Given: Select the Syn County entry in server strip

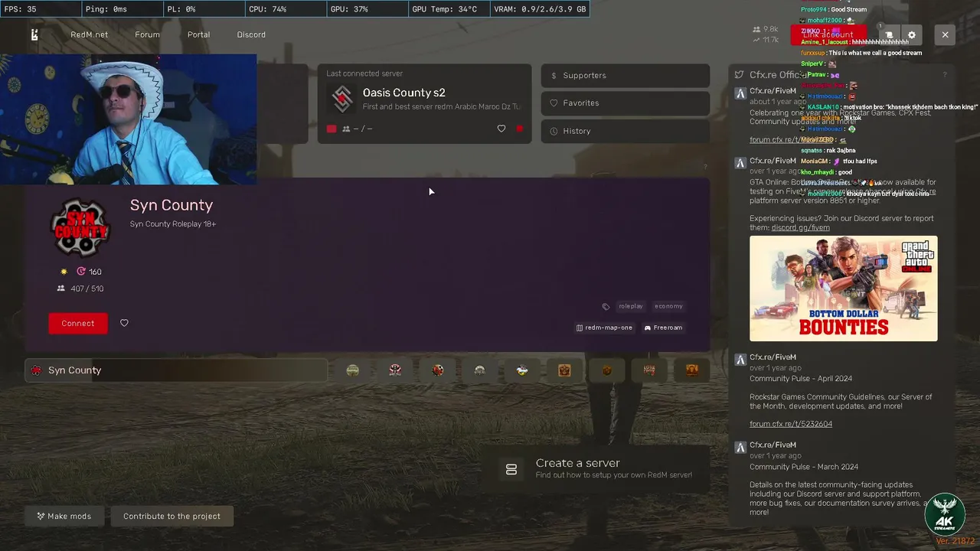Looking at the screenshot, I should click(176, 370).
